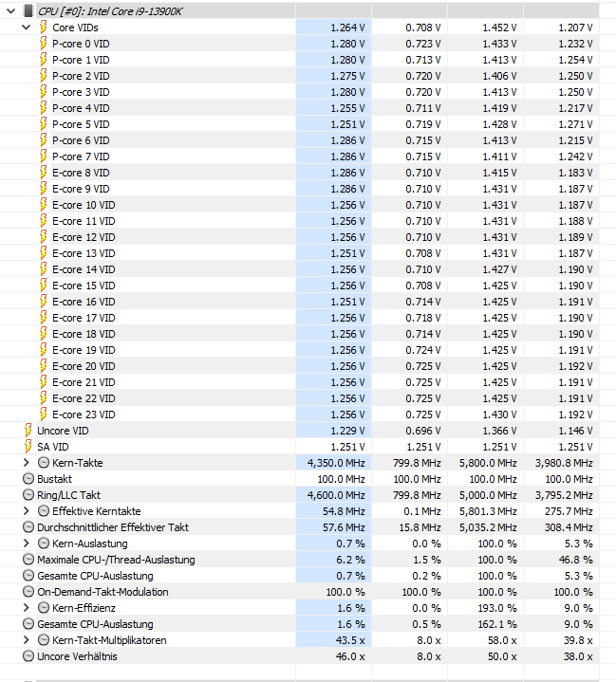Click the icon next to On-Demand-Takt-Modulation
The height and width of the screenshot is (682, 616).
[x=28, y=592]
